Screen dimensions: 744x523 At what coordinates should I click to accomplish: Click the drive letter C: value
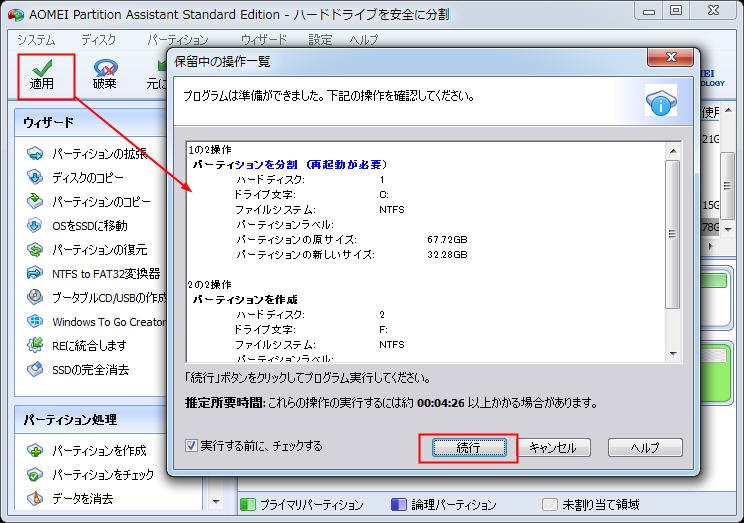(x=384, y=195)
